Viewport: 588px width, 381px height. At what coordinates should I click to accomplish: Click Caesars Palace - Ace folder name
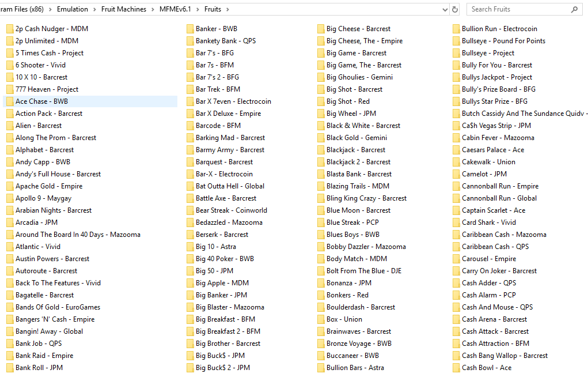(x=493, y=150)
